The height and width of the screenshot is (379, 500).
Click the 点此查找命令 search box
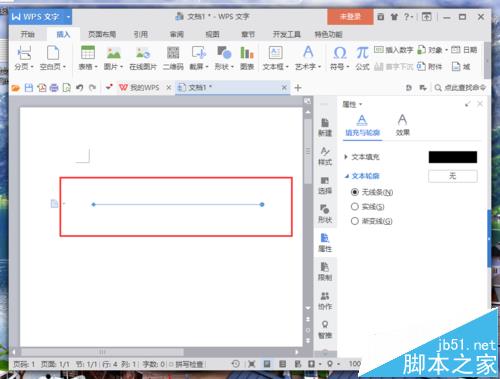[460, 88]
